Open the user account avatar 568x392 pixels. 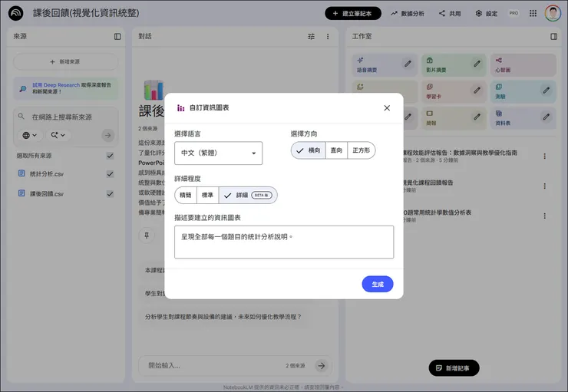553,13
